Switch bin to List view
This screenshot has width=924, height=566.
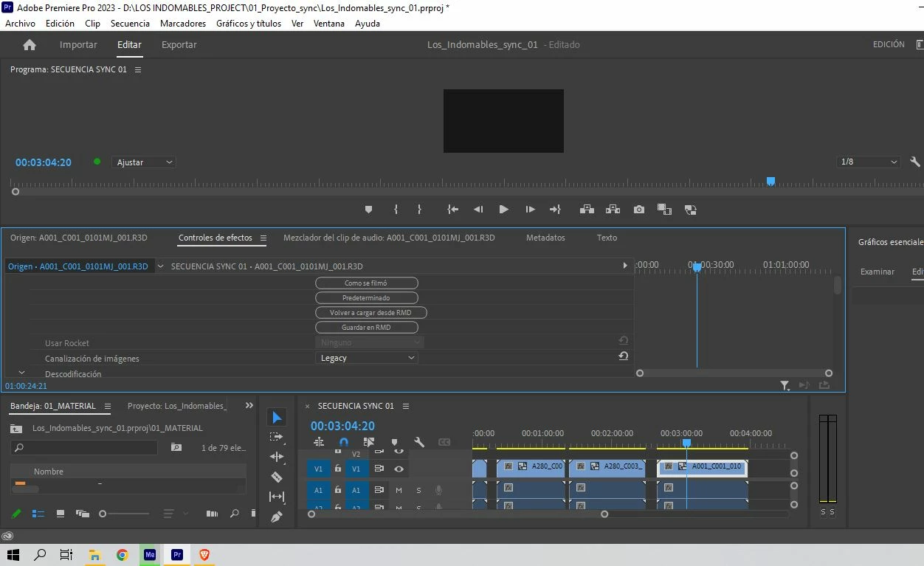click(x=38, y=514)
